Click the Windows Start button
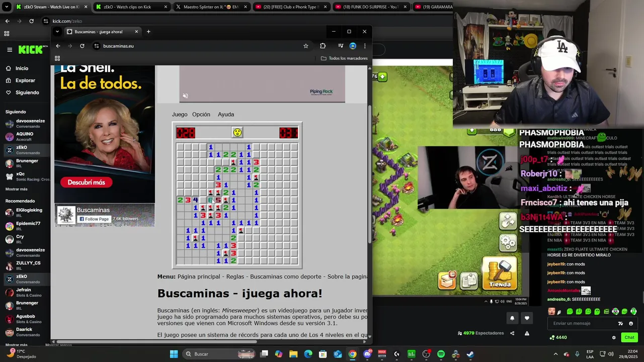This screenshot has height=362, width=644. click(174, 354)
